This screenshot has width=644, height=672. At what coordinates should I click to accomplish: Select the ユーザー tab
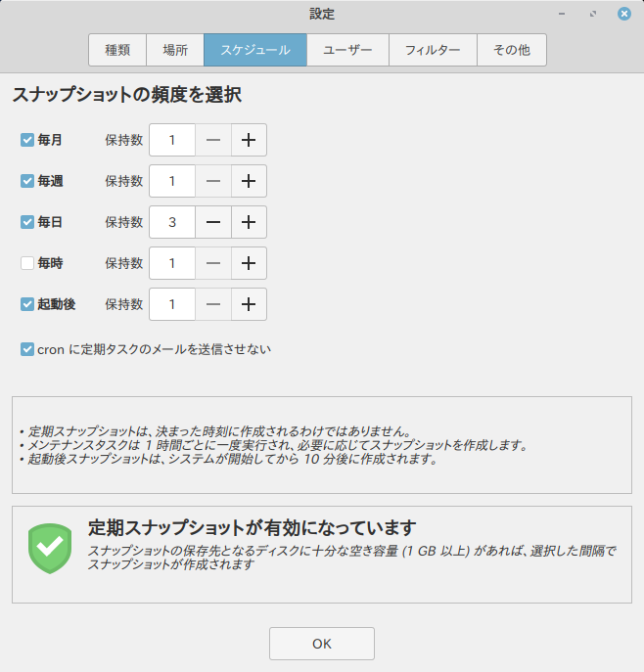(347, 50)
